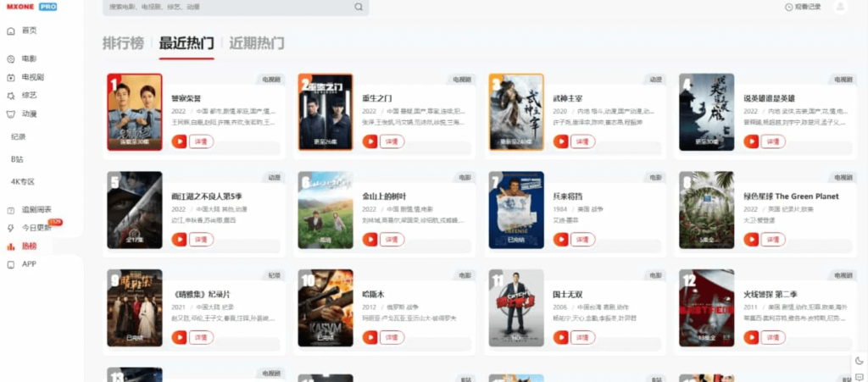Select the 电视剧 sidebar icon
This screenshot has height=382, width=868.
point(10,77)
